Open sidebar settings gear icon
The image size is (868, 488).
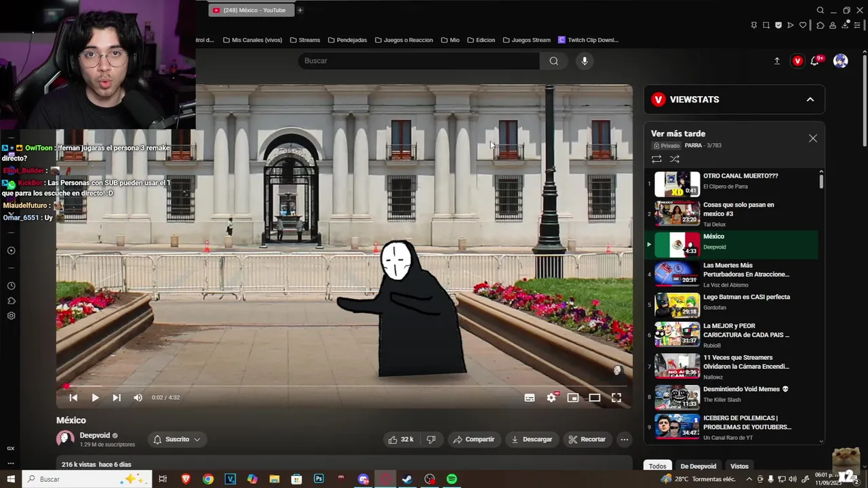[x=12, y=316]
